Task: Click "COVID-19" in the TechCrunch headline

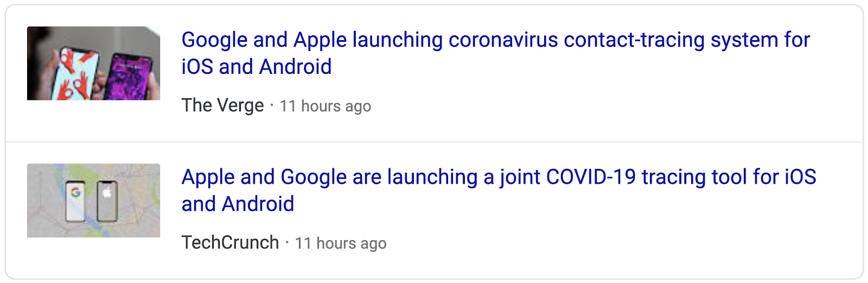Action: click(x=591, y=177)
